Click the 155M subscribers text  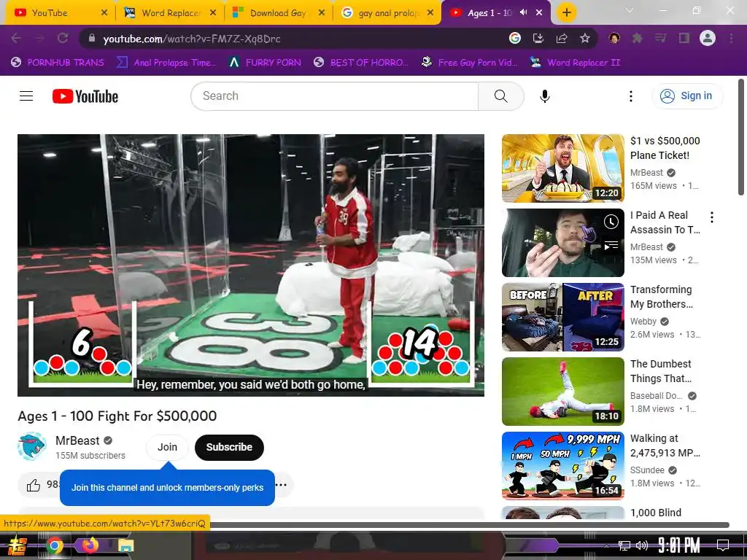(90, 456)
